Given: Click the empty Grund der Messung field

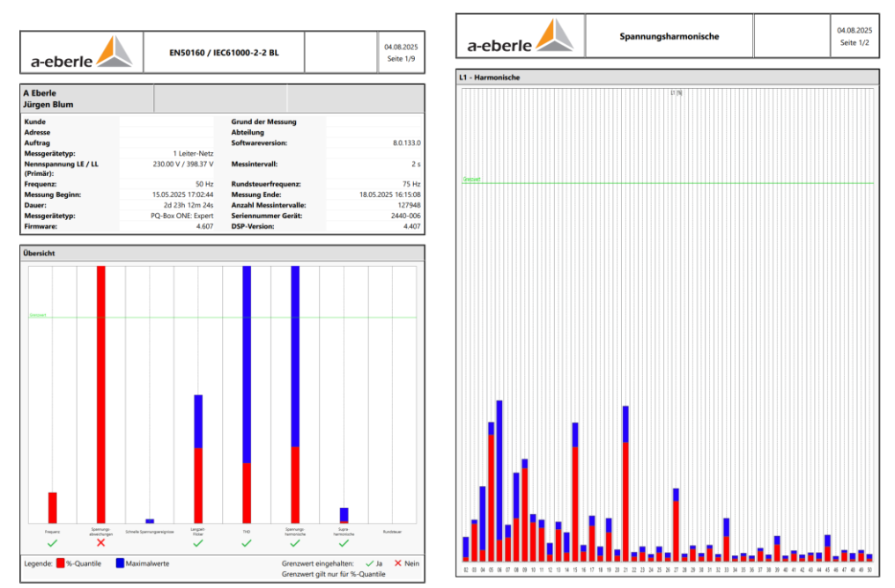Looking at the screenshot, I should tap(374, 121).
